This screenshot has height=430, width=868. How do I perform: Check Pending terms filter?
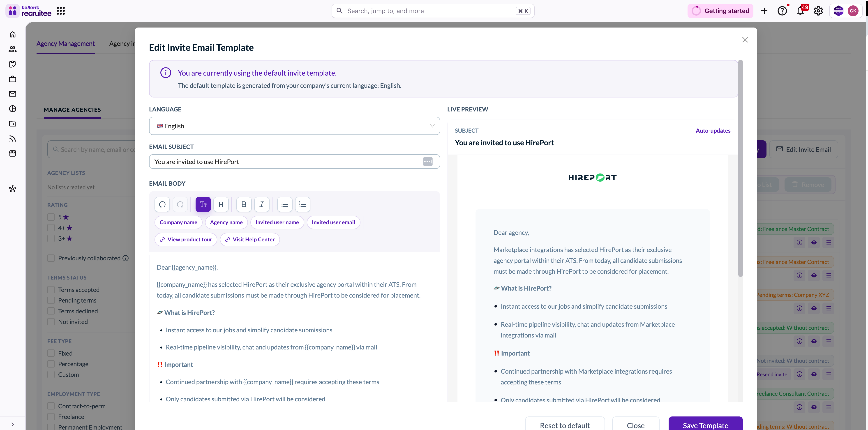[x=51, y=300]
